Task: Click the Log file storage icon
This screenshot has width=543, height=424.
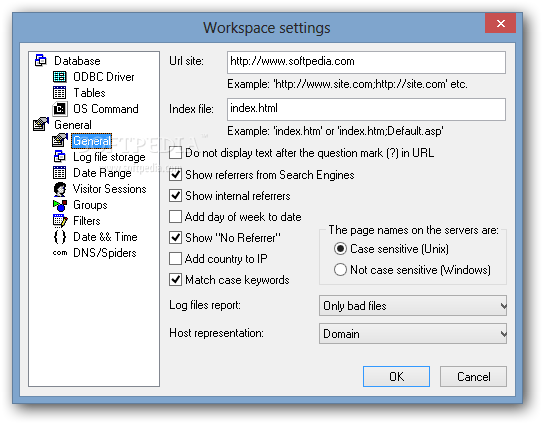Action: pos(60,157)
